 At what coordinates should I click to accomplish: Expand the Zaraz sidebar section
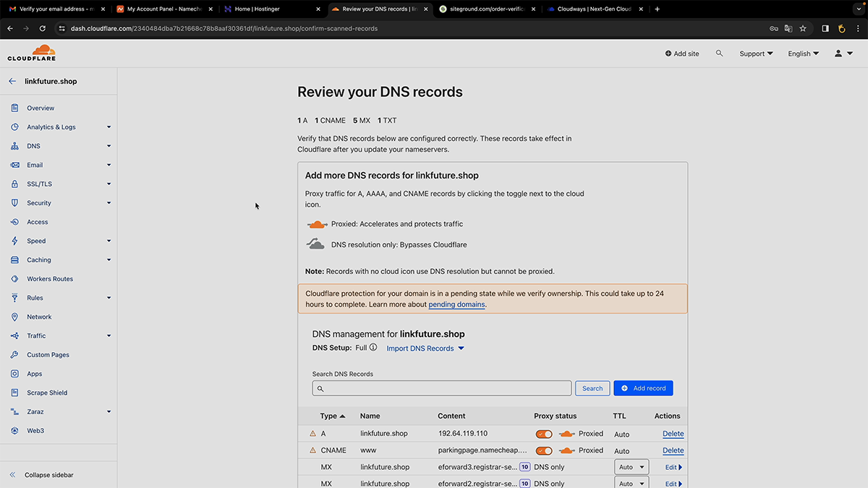click(x=109, y=412)
